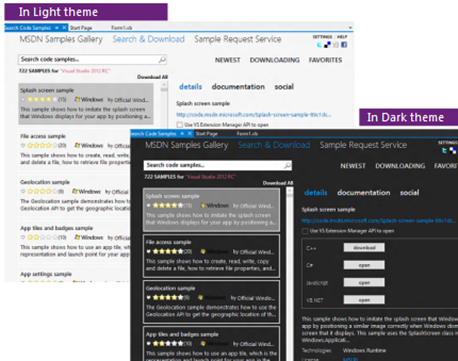Image resolution: width=458 pixels, height=361 pixels.
Task: Click the Delicious share icon in Dark theme window
Action: click(x=453, y=151)
